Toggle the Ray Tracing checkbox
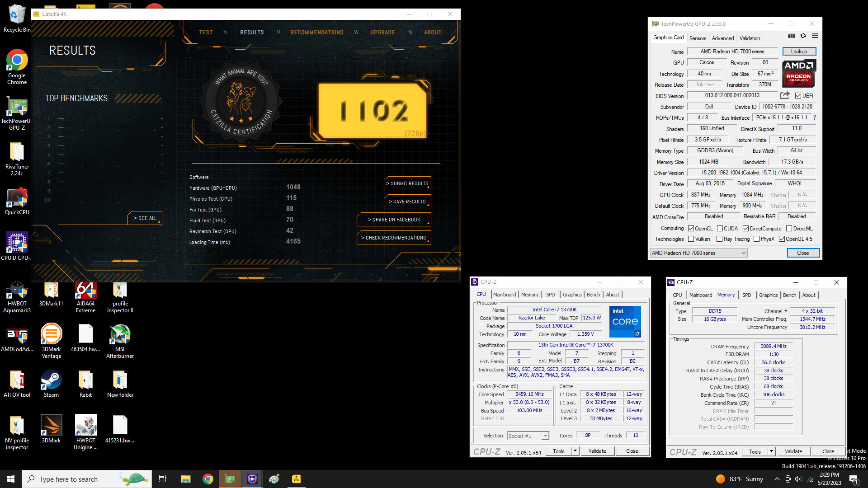Viewport: 868px width, 488px height. click(x=719, y=239)
